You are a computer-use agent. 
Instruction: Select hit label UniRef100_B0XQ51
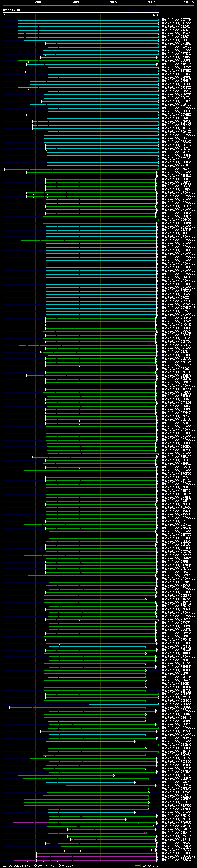pyautogui.click(x=177, y=189)
